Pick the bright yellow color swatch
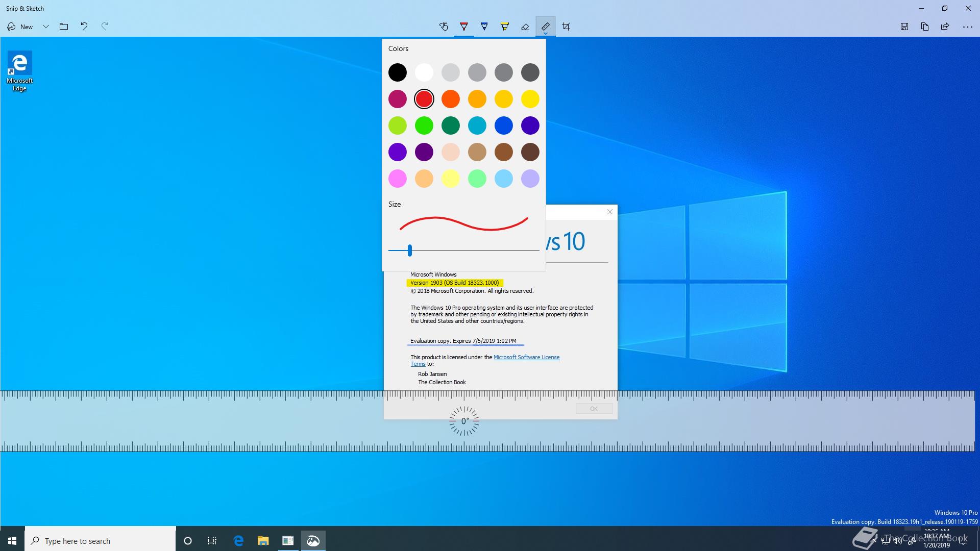The width and height of the screenshot is (980, 551). (x=530, y=99)
